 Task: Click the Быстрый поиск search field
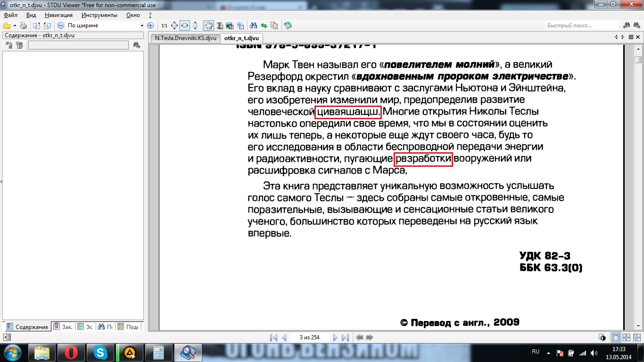tap(581, 25)
